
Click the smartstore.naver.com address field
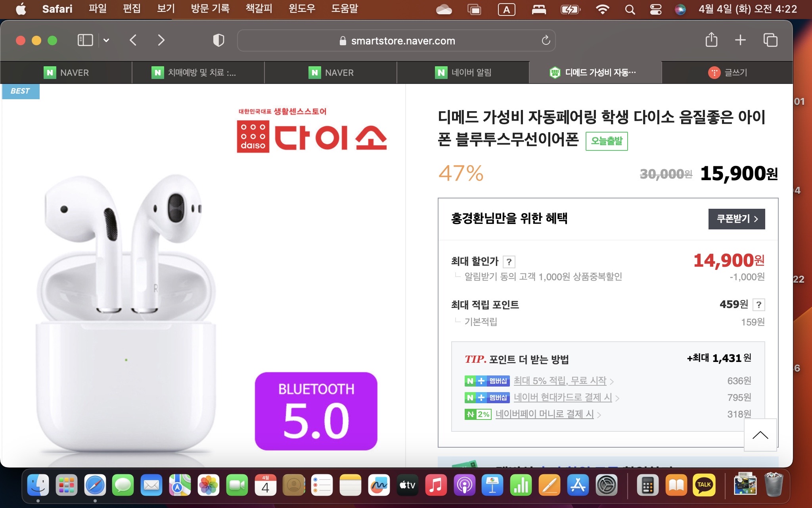[x=403, y=41]
